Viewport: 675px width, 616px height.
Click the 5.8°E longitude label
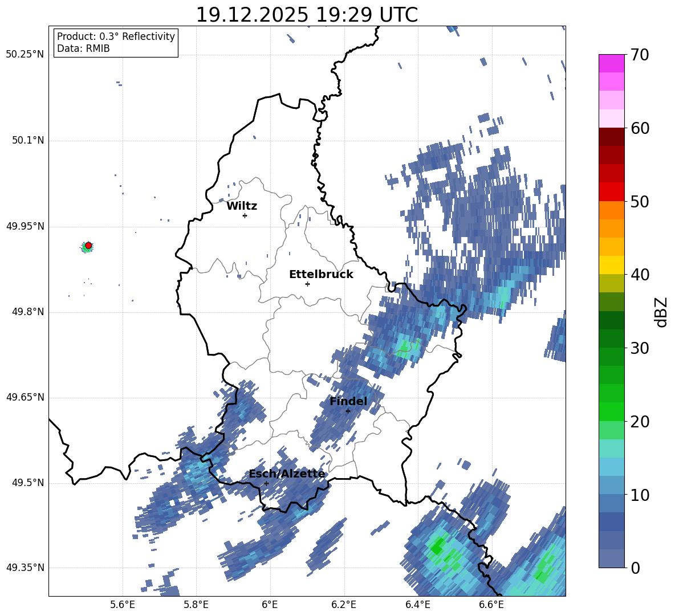[196, 605]
